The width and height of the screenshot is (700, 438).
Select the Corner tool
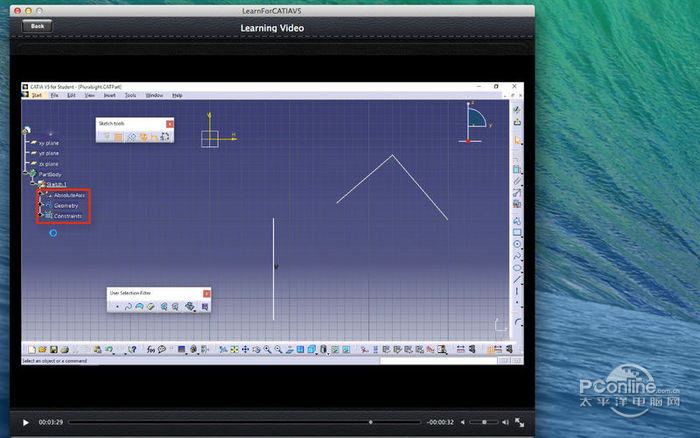(517, 321)
